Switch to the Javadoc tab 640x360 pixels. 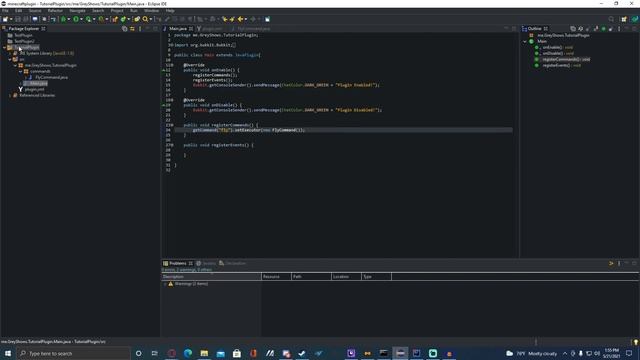point(206,263)
